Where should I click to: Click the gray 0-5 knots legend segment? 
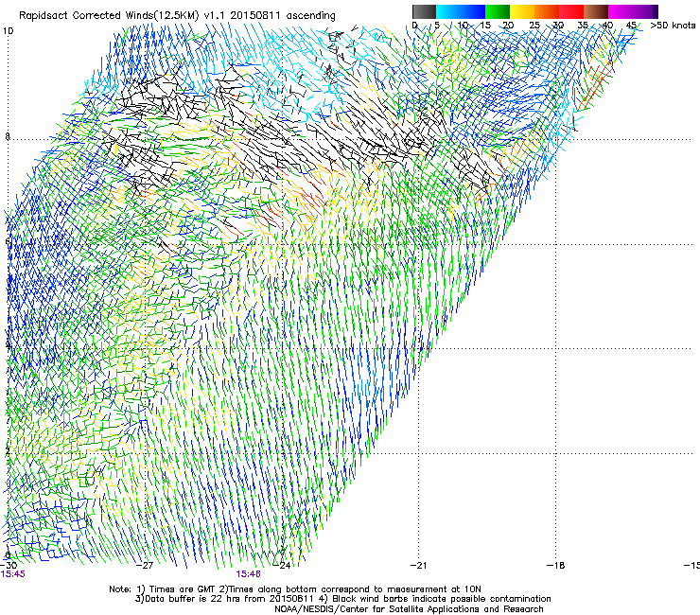pos(424,11)
